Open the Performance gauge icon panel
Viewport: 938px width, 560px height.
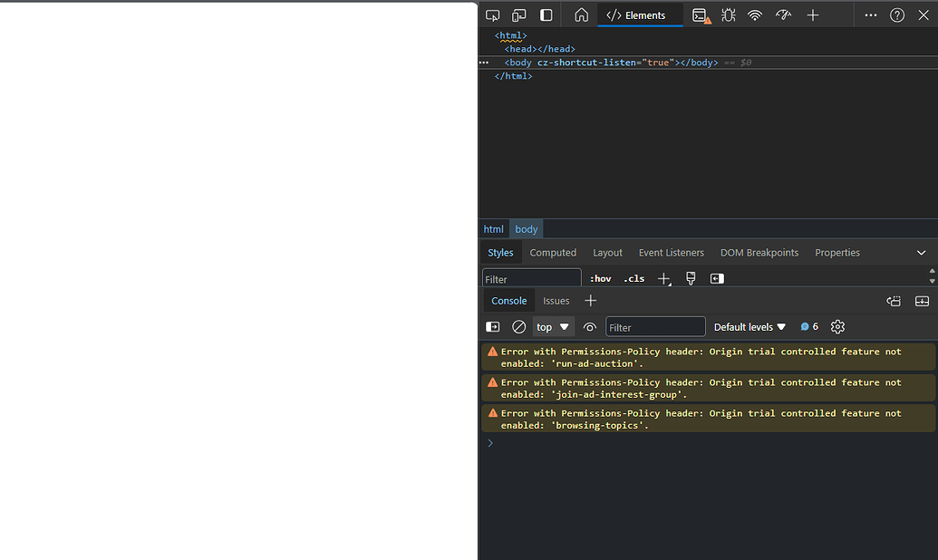point(784,15)
